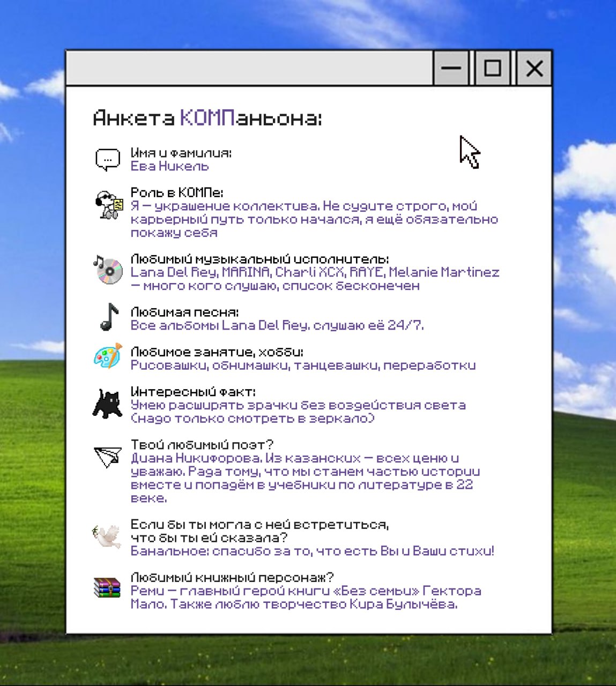
Task: Click the empty title bar of the window
Action: pos(249,68)
